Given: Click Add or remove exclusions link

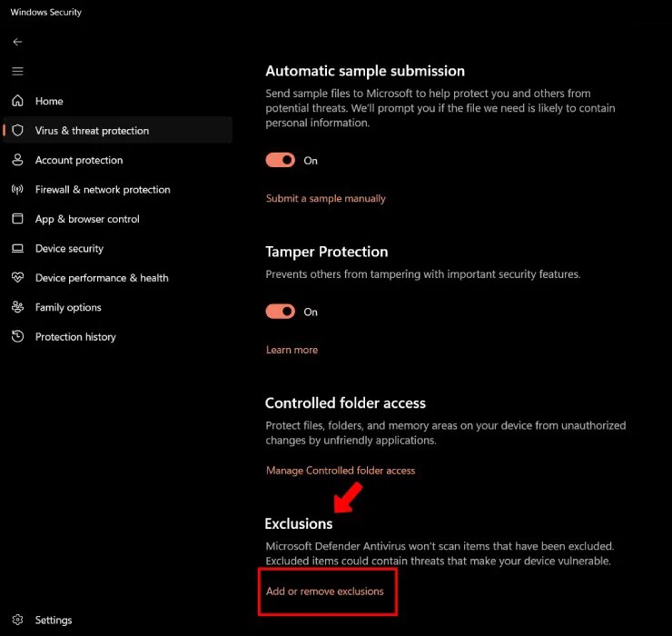Looking at the screenshot, I should point(324,591).
